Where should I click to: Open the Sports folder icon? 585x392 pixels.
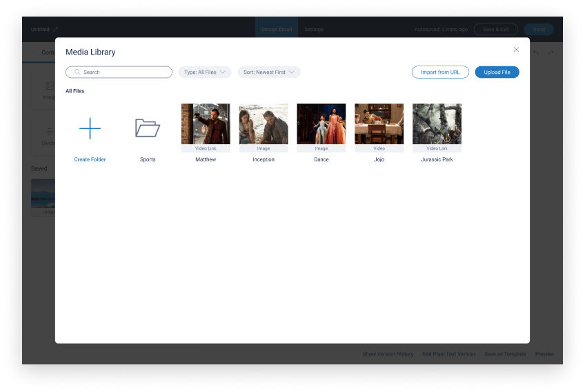tap(148, 128)
